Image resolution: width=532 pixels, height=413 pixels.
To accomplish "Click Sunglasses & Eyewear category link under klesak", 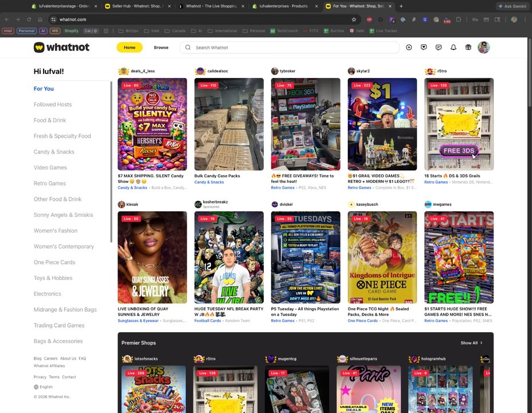I will click(138, 321).
